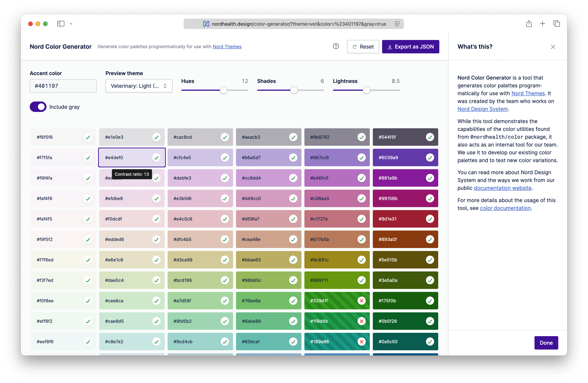Viewport: 588px width, 383px height.
Task: Click the Reset button
Action: tap(363, 47)
